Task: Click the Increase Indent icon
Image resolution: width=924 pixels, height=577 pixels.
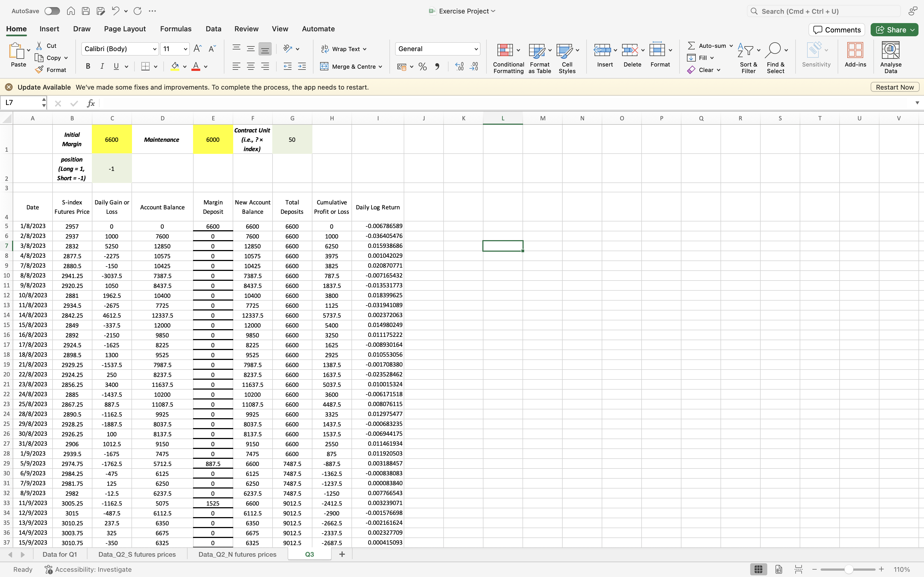Action: (302, 67)
